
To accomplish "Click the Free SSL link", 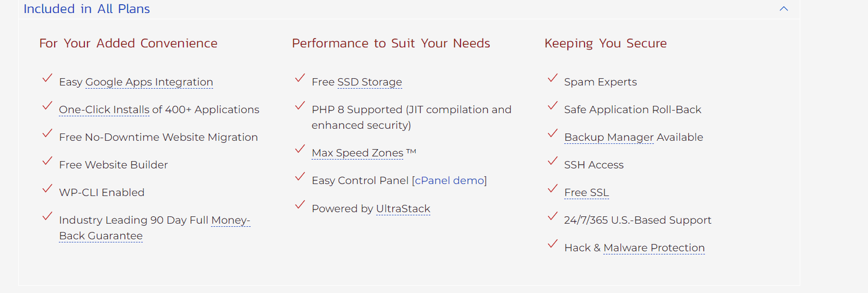I will pyautogui.click(x=586, y=192).
